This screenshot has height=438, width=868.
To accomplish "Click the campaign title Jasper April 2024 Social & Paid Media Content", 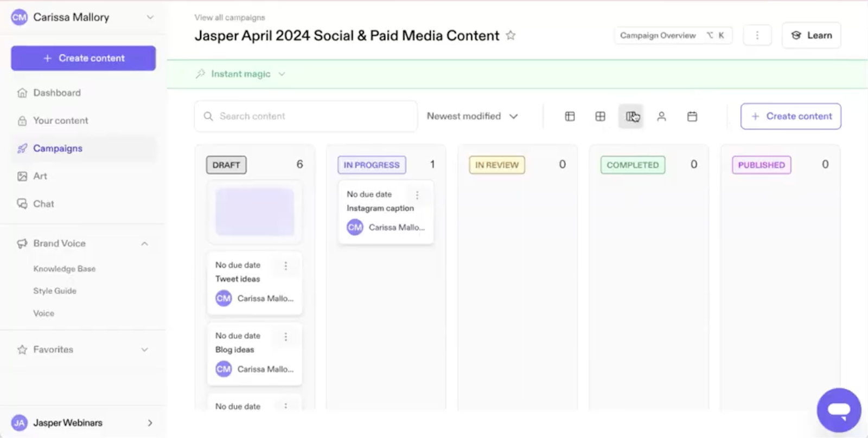I will [x=347, y=35].
